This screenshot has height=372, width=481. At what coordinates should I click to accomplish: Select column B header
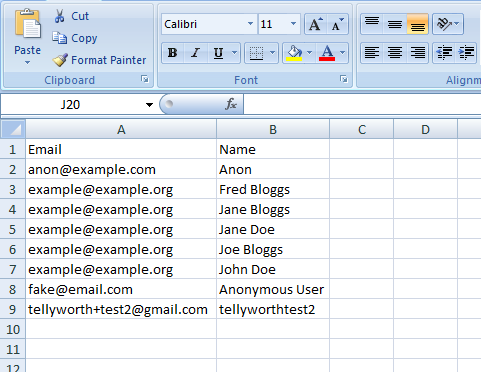273,129
